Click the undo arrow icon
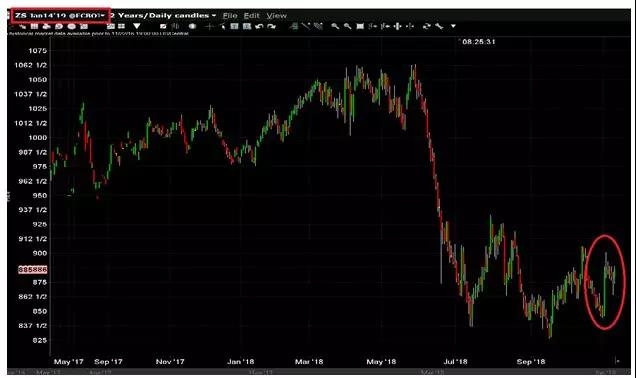 [x=259, y=26]
